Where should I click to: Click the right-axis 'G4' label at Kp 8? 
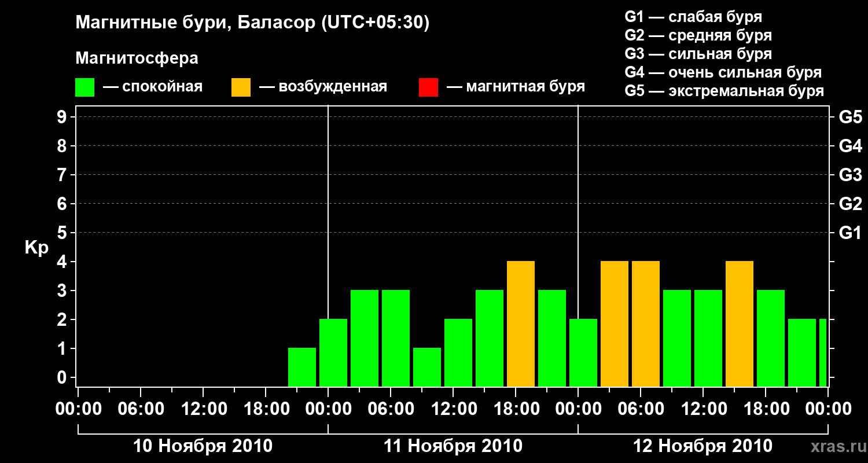tap(850, 146)
